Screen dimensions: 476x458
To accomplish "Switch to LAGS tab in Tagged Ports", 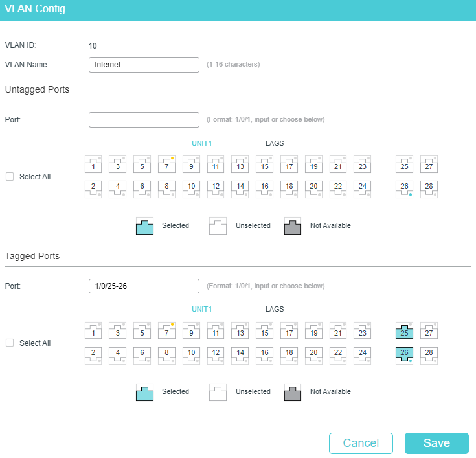I will 275,309.
